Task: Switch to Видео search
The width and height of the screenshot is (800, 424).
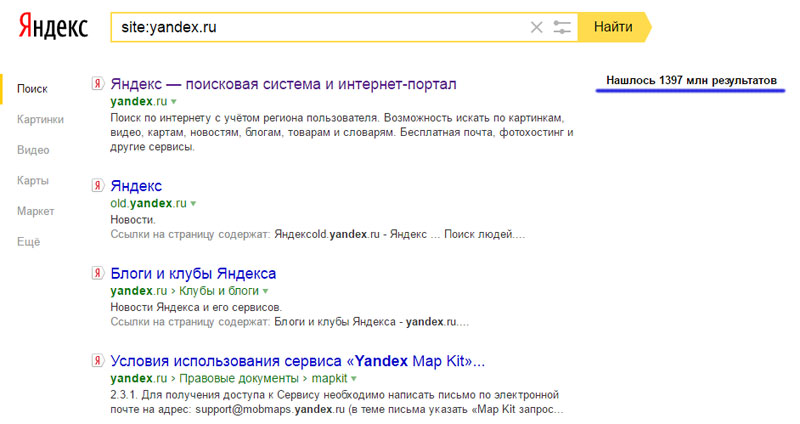Action: pos(33,150)
